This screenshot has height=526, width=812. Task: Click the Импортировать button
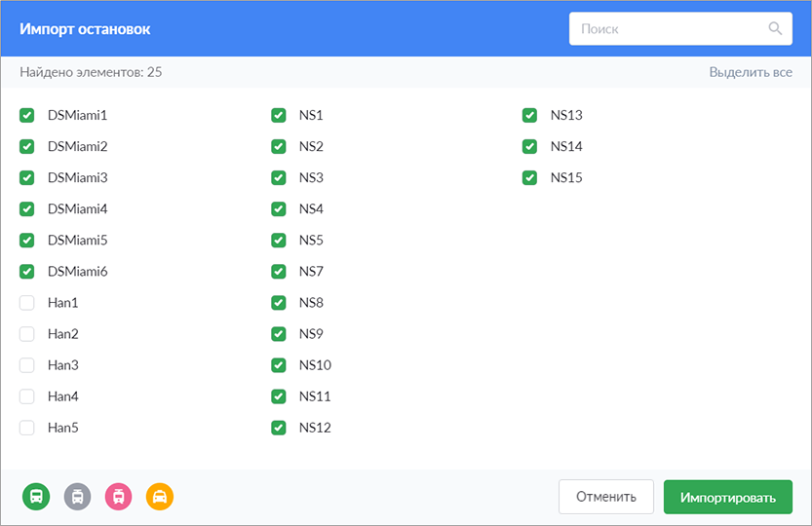click(x=727, y=497)
